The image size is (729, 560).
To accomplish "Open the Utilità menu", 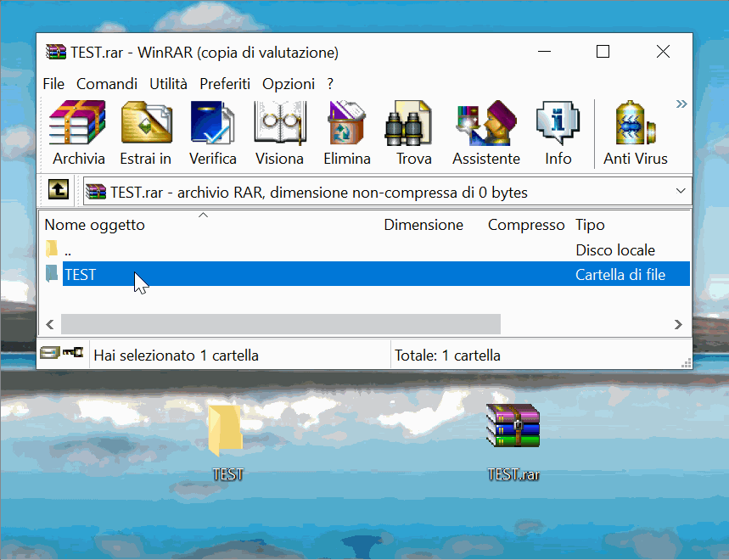I will [x=168, y=84].
